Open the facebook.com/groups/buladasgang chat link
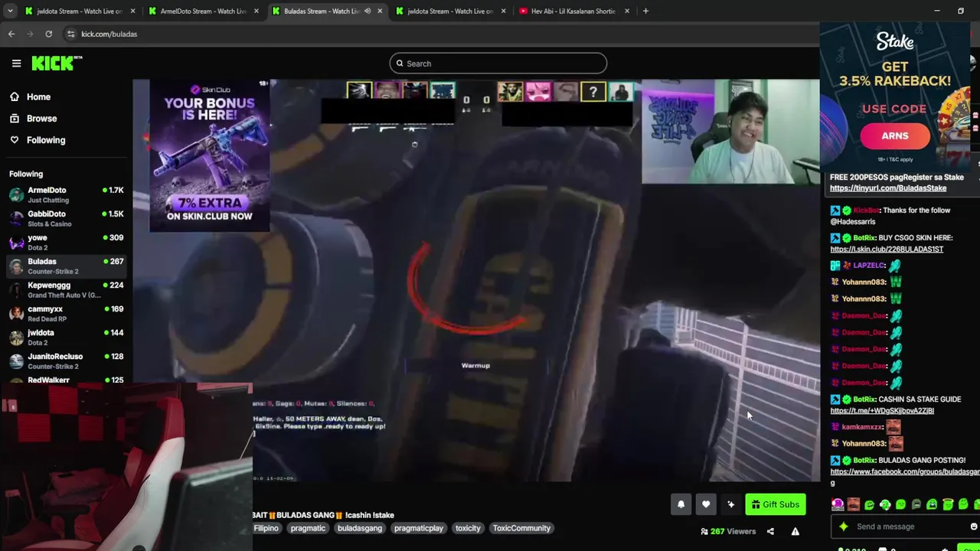 click(905, 472)
